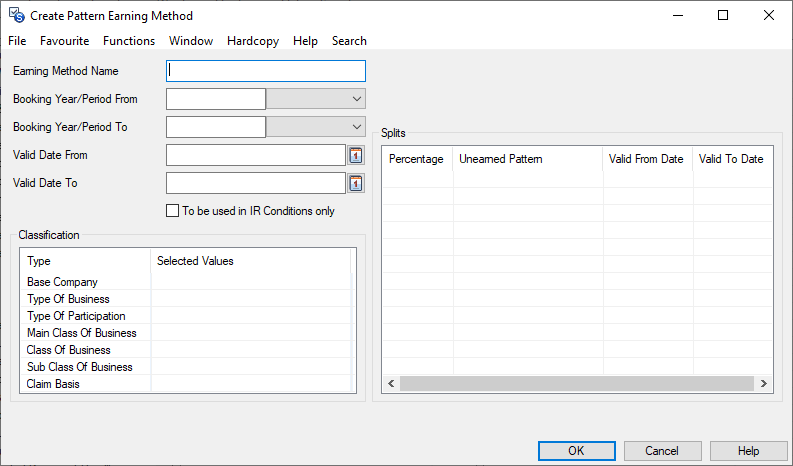Image resolution: width=793 pixels, height=466 pixels.
Task: Open the Hardcopy menu
Action: 253,41
